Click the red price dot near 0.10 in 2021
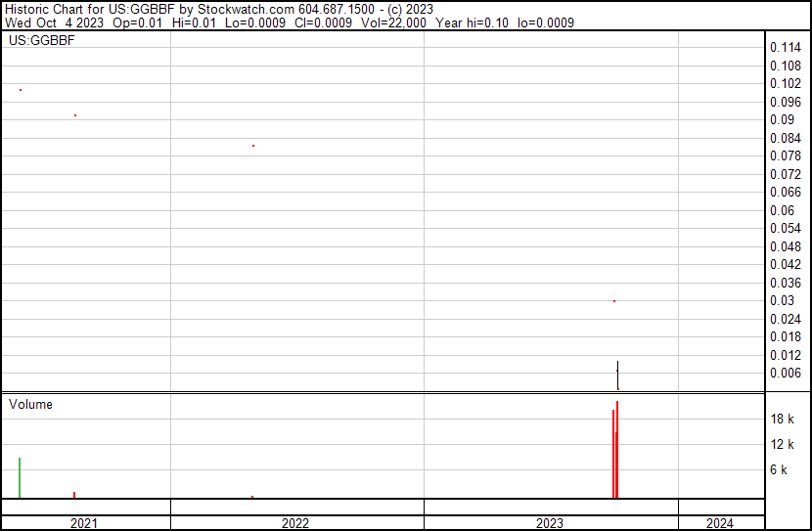Image resolution: width=812 pixels, height=531 pixels. pos(21,90)
